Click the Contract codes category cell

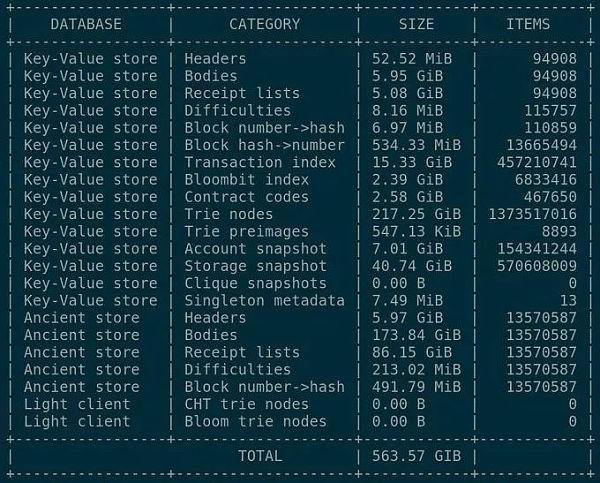pos(246,197)
